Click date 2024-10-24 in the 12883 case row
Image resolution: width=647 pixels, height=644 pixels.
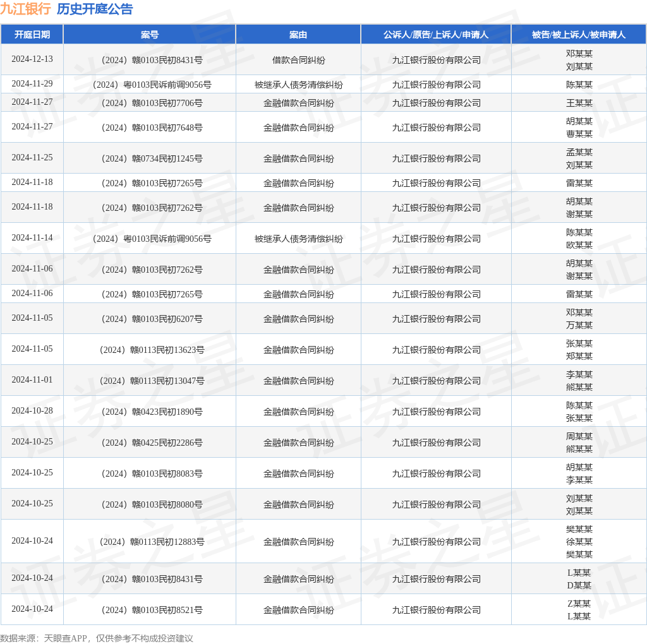coord(32,540)
